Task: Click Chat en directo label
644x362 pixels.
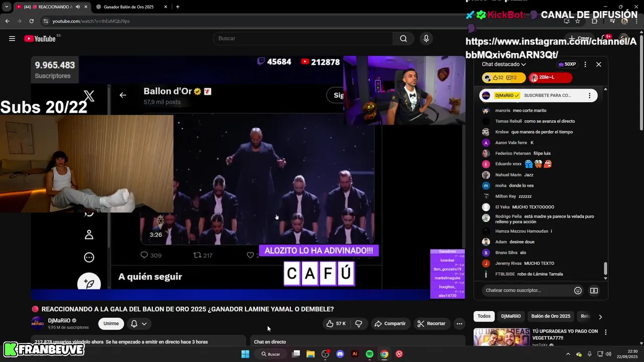Action: [270, 342]
